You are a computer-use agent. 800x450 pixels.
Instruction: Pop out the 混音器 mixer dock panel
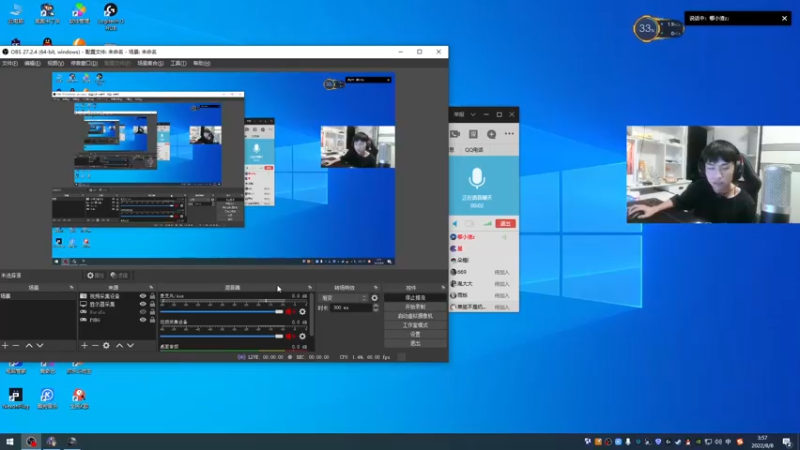(310, 288)
